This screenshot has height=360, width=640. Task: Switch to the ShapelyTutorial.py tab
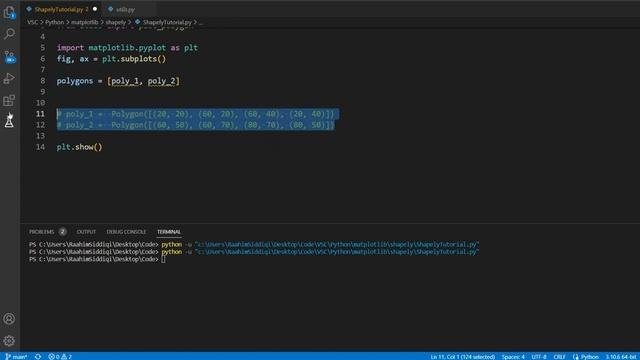60,9
